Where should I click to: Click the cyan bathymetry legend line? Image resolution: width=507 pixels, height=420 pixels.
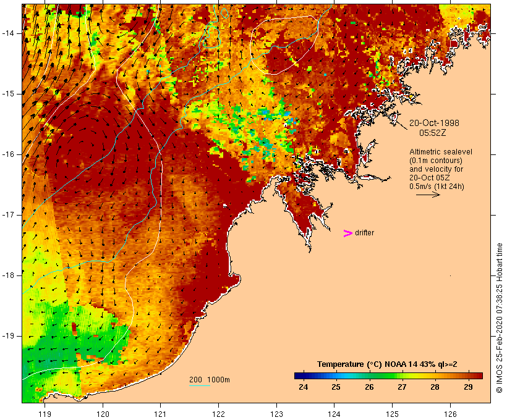coord(200,385)
